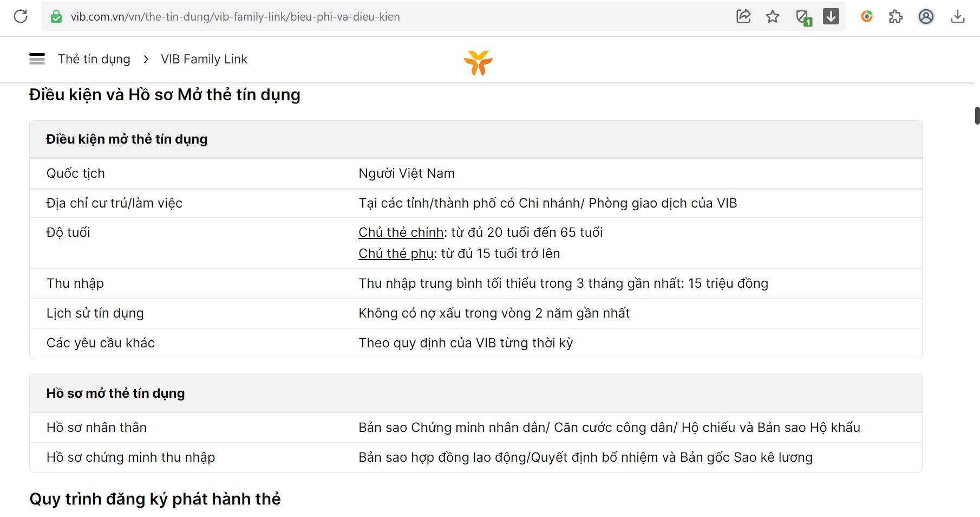This screenshot has width=980, height=517.
Task: Click the Chủ thẻ phụ link
Action: (x=396, y=254)
